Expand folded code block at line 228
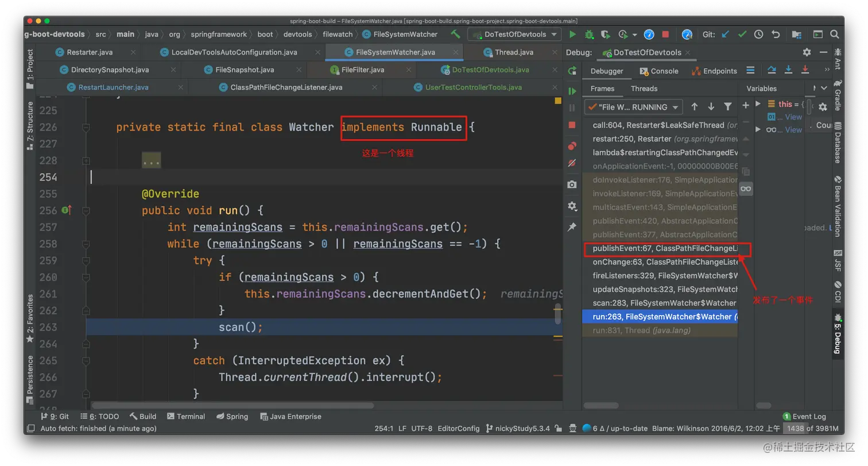868x466 pixels. 152,160
